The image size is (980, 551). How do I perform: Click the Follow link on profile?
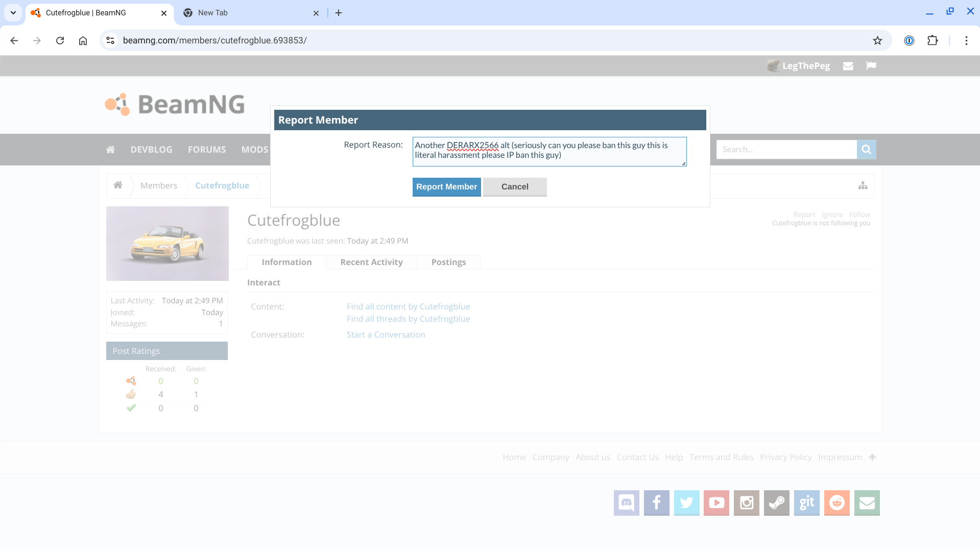pos(859,214)
